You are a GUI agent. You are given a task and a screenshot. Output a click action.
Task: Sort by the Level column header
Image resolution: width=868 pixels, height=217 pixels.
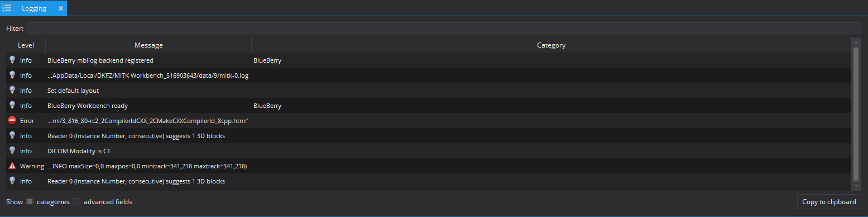26,45
